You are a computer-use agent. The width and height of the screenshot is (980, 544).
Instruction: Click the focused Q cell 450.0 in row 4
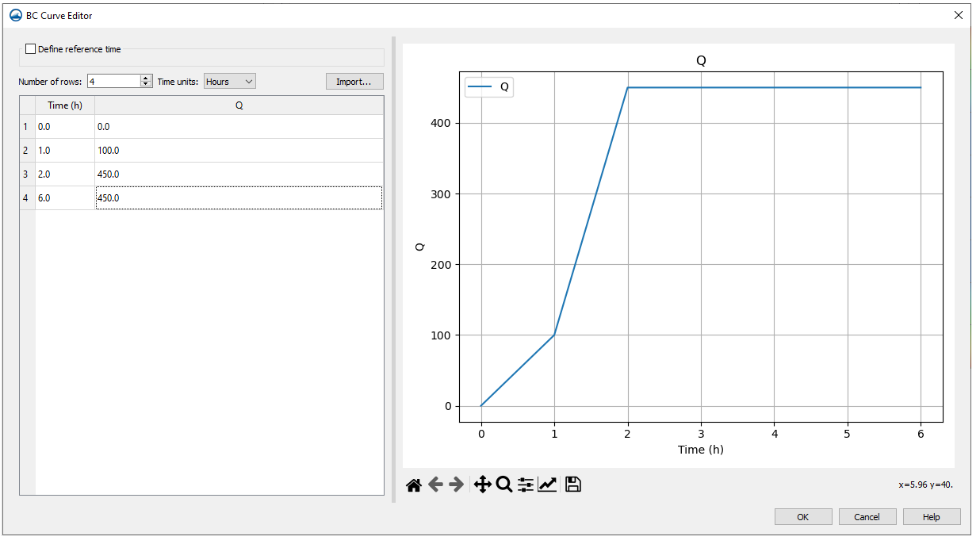point(239,198)
